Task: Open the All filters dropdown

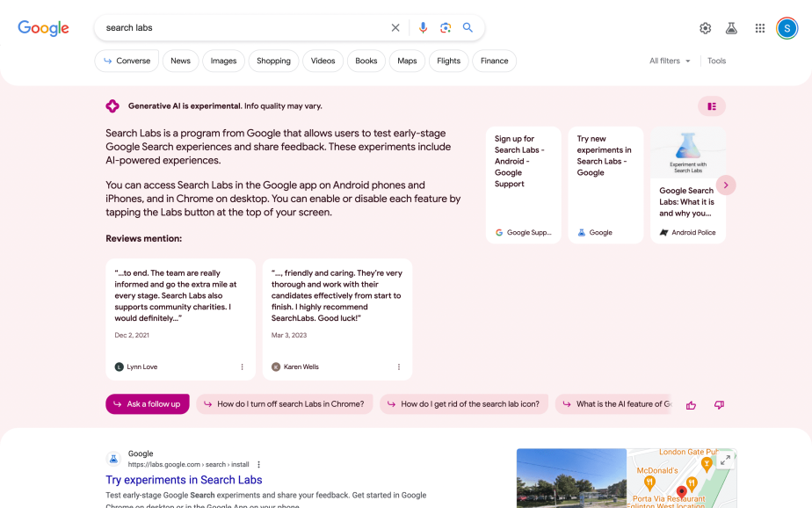Action: click(x=669, y=61)
